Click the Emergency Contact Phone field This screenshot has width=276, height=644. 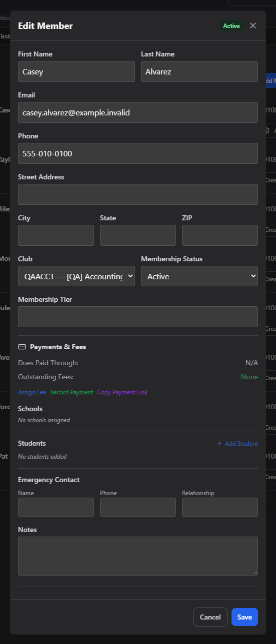(138, 507)
